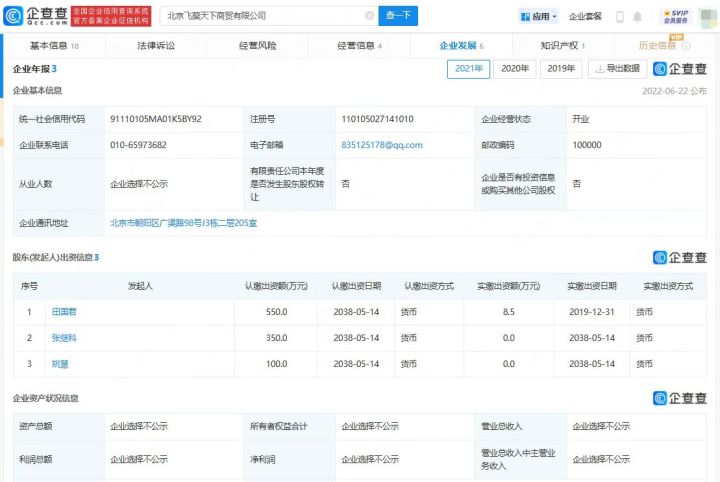Screen dimensions: 720x482
Task: Open the mobile phone app icon
Action: [619, 17]
